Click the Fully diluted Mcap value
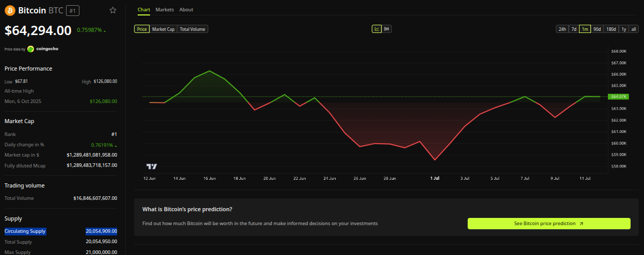Screen dimensions: 644x255 92,165
